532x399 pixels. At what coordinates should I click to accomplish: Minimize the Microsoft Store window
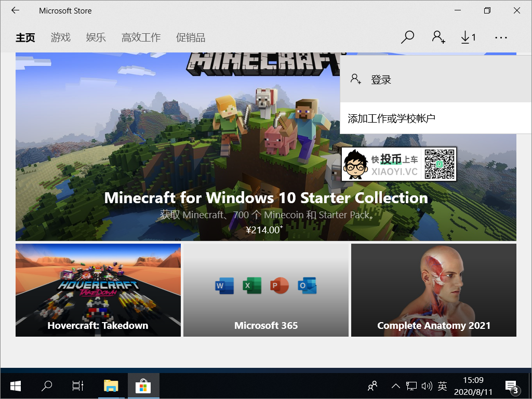click(x=458, y=10)
